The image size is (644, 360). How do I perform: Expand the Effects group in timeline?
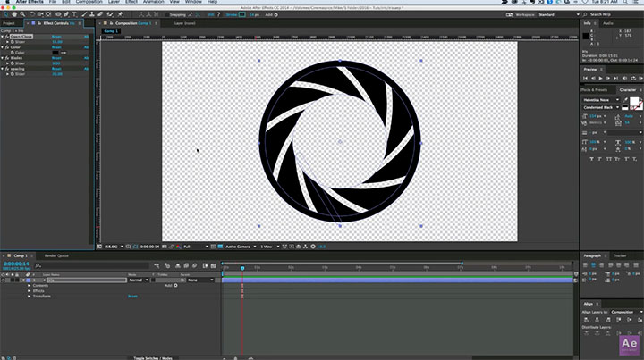point(30,290)
